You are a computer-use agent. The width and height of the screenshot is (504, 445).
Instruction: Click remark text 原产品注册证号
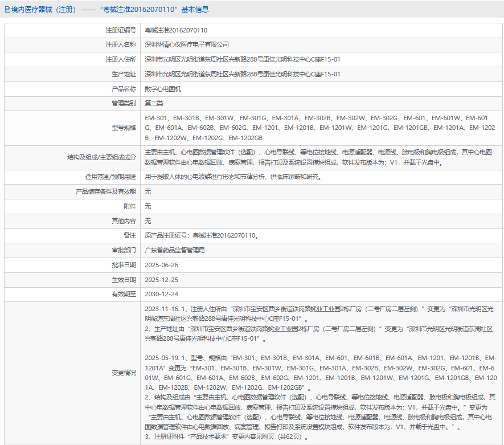pyautogui.click(x=202, y=235)
